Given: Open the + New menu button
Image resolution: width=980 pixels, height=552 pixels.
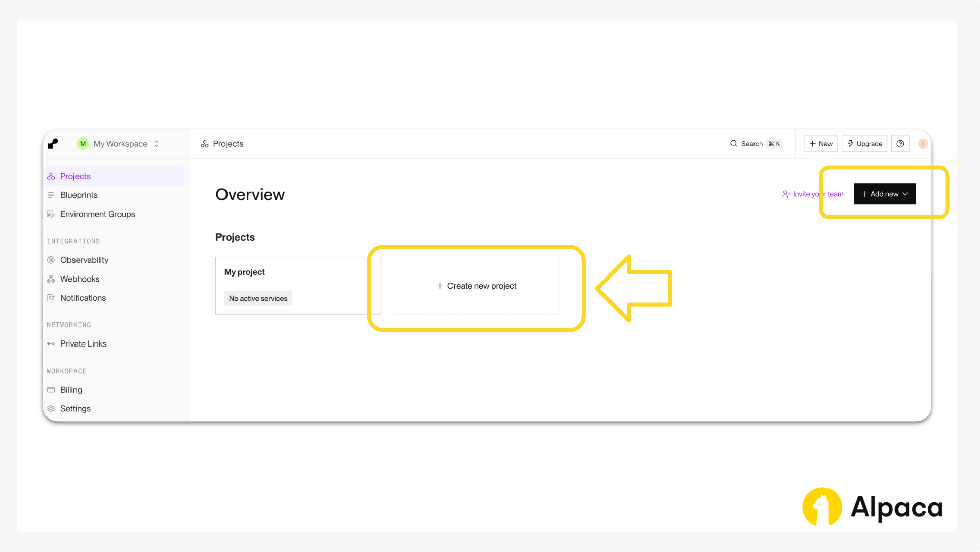Looking at the screenshot, I should click(x=820, y=144).
